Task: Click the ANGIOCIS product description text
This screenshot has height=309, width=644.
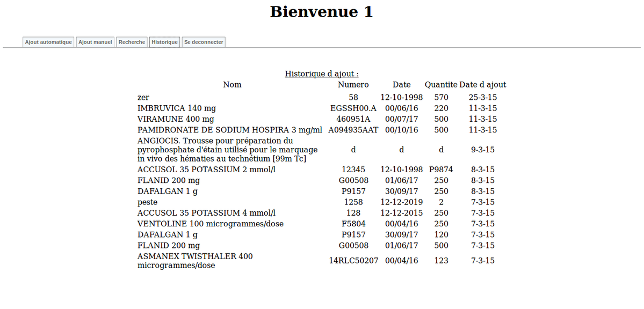Action: pyautogui.click(x=227, y=150)
